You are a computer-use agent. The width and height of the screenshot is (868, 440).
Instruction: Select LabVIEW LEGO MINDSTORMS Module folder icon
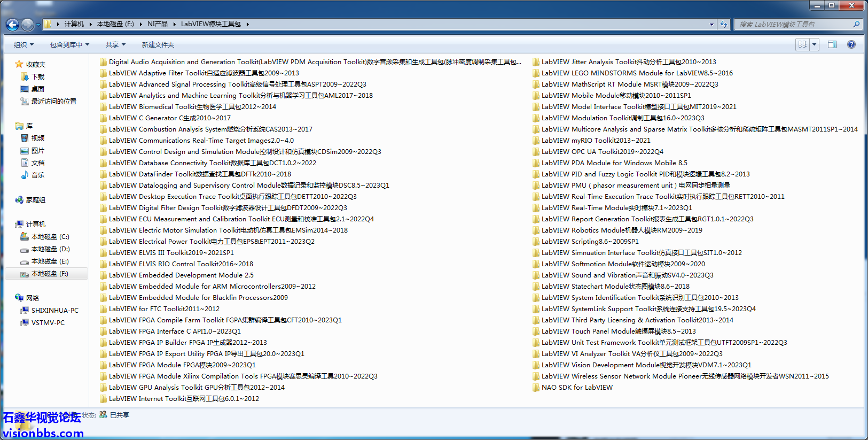tap(536, 73)
